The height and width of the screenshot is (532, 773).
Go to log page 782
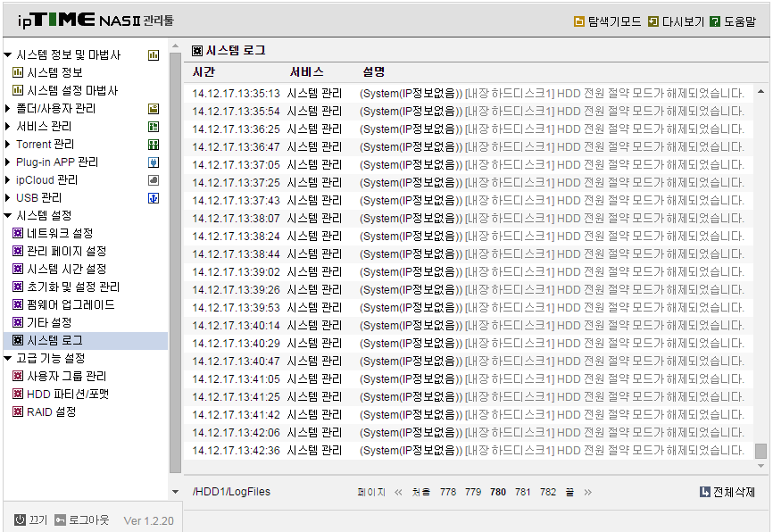coord(548,492)
